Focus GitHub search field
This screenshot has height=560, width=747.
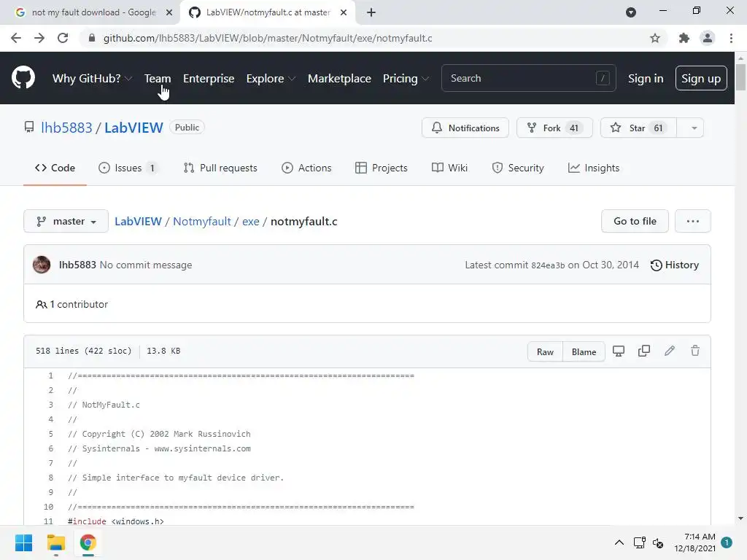(529, 78)
